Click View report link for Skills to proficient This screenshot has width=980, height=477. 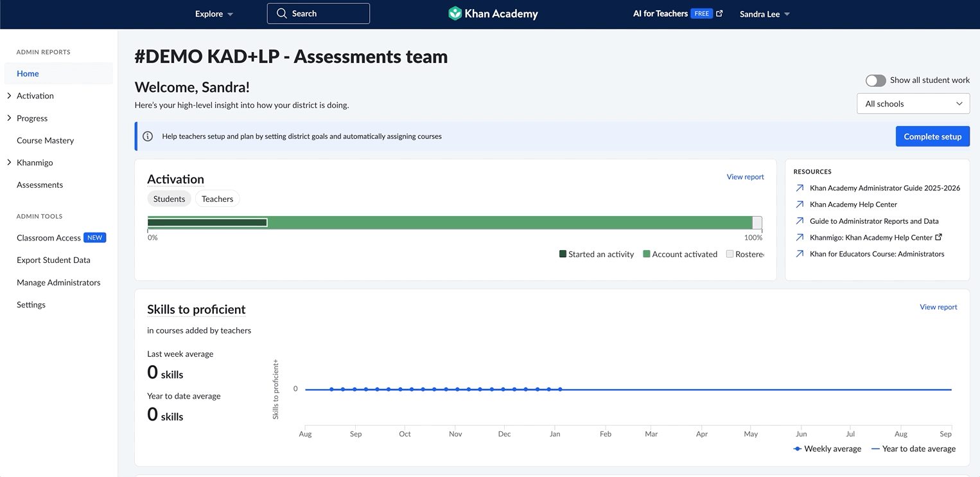point(938,307)
